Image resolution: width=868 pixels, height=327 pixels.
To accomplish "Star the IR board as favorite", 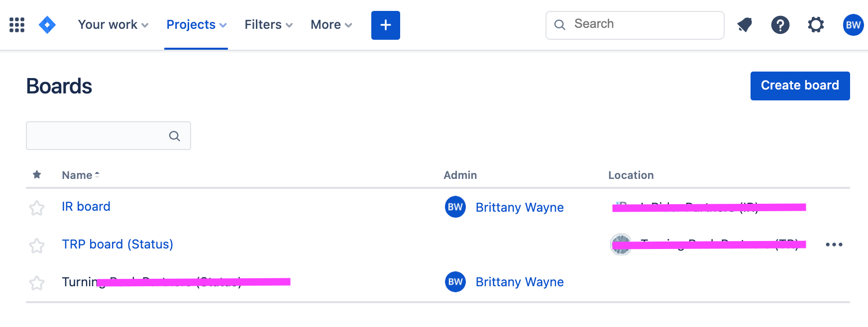I will [37, 208].
